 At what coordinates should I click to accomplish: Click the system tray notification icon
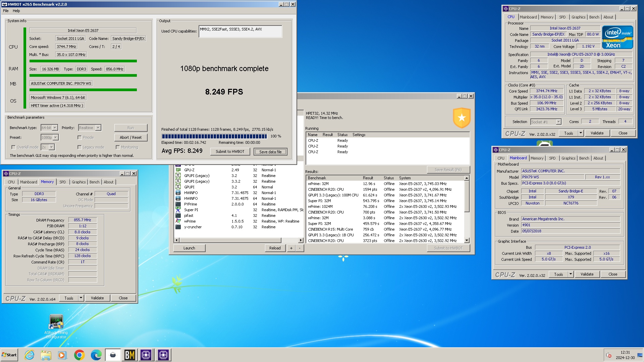(608, 355)
